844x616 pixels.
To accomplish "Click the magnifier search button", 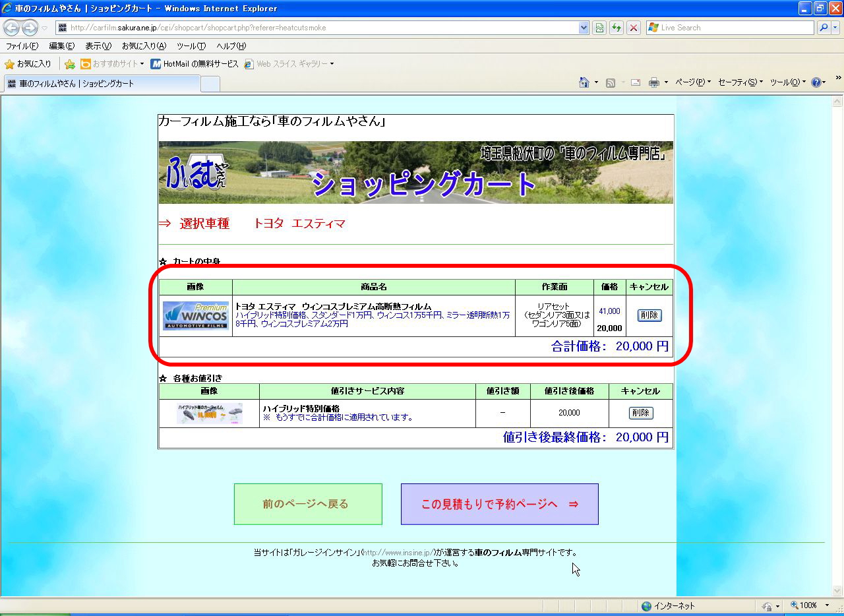I will [x=823, y=28].
